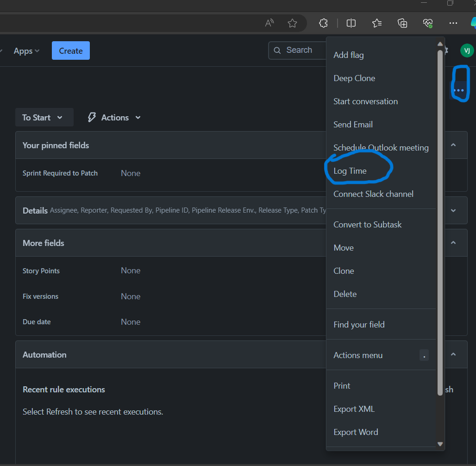This screenshot has height=466, width=476.
Task: Select Start conversation menu item
Action: (381, 101)
